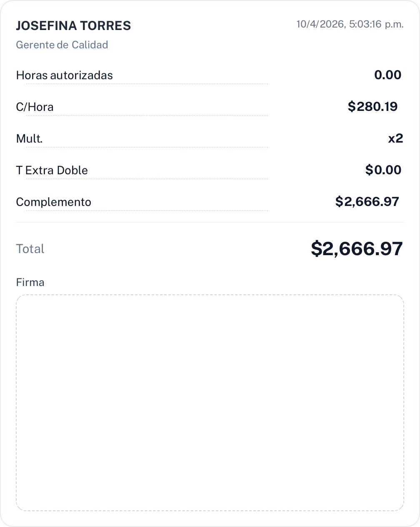Click the $0.00 T Extra Doble amount
Screen dimensions: 420x527
coord(383,170)
